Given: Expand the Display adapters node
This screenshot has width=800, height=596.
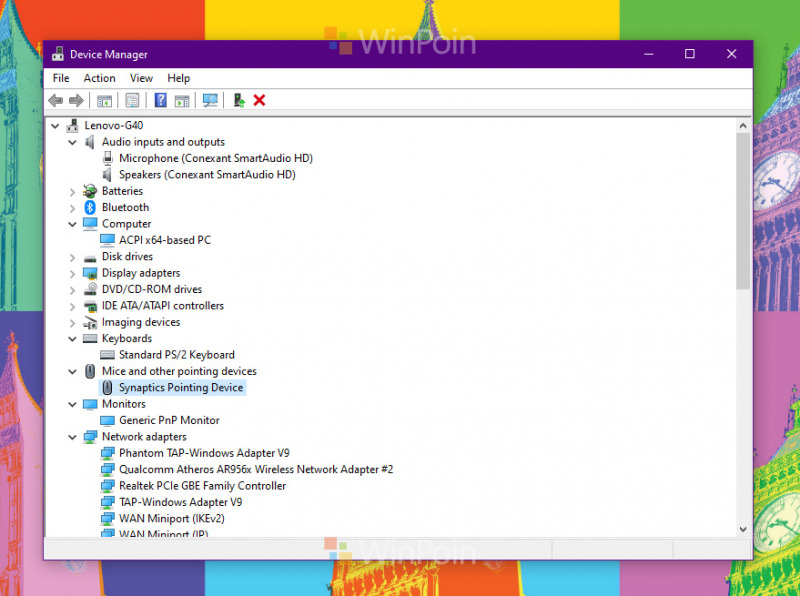Looking at the screenshot, I should pos(72,274).
